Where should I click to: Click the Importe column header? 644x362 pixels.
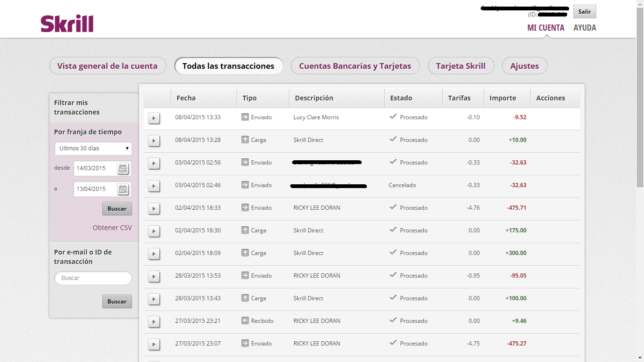[x=507, y=98]
